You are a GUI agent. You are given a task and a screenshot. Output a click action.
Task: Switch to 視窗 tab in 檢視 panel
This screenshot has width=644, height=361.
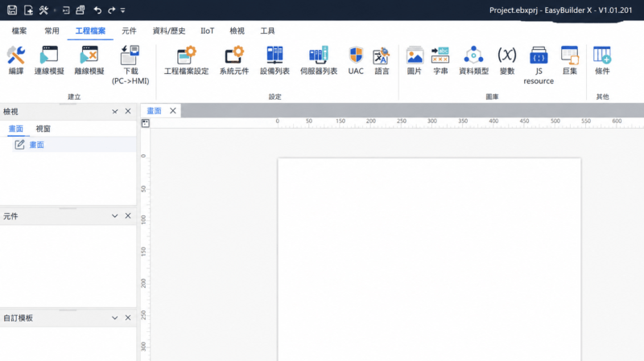tap(43, 129)
